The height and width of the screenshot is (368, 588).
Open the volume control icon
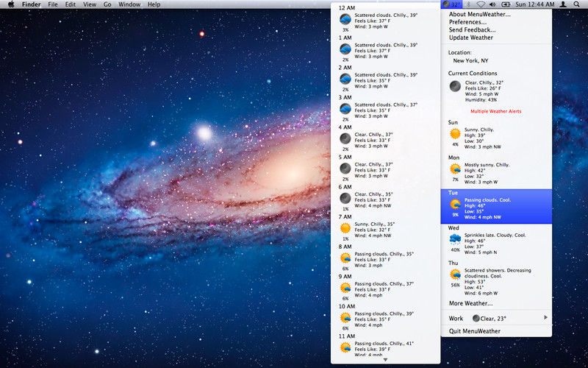coord(492,4)
